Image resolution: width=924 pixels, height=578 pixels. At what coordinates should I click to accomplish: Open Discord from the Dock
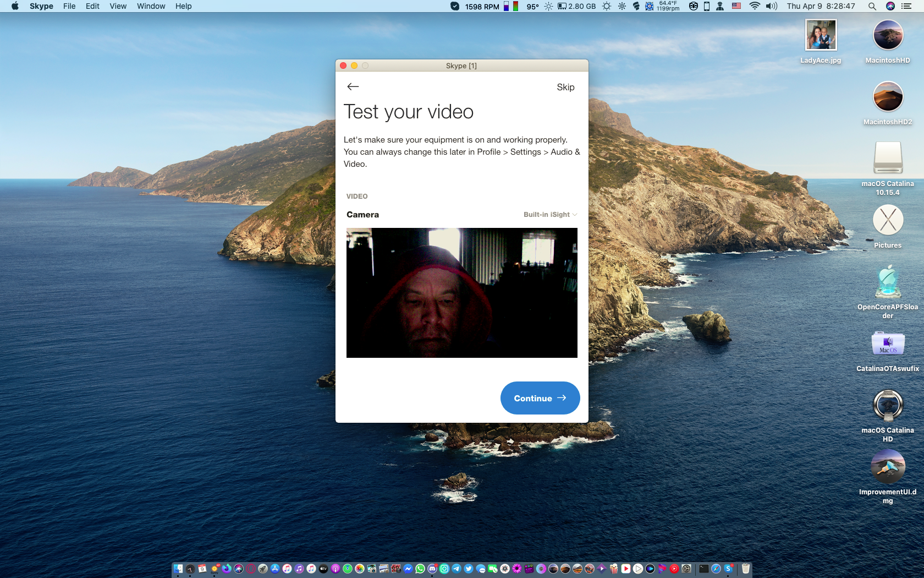tap(432, 569)
